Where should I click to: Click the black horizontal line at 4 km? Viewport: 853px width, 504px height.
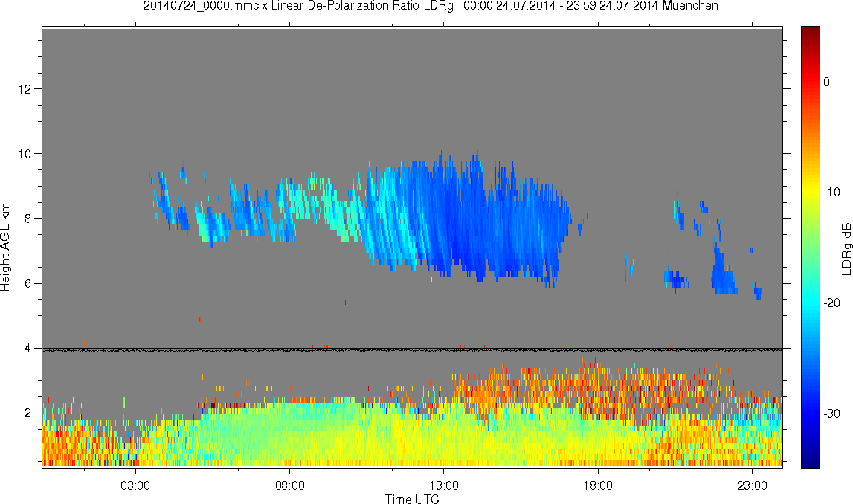point(412,349)
